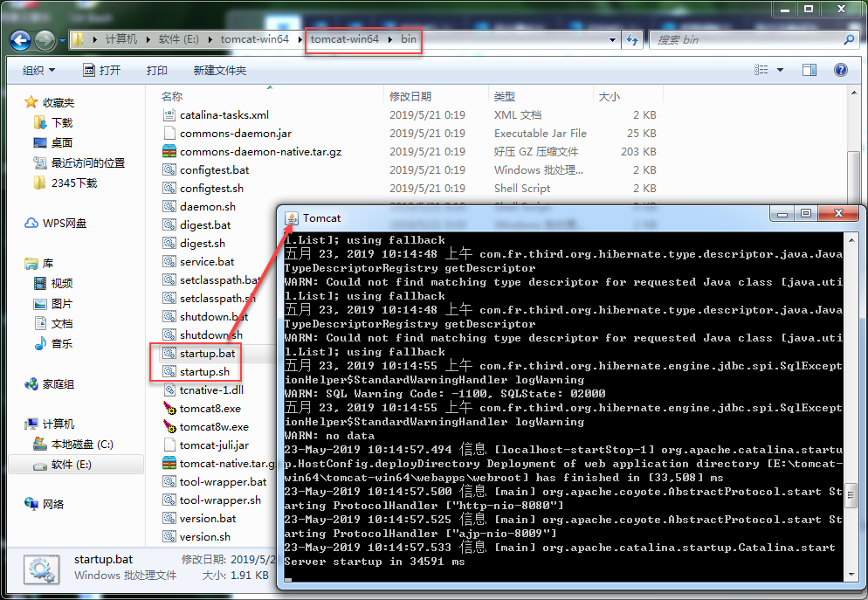
Task: Select the tomcat8.exe application icon
Action: click(169, 408)
